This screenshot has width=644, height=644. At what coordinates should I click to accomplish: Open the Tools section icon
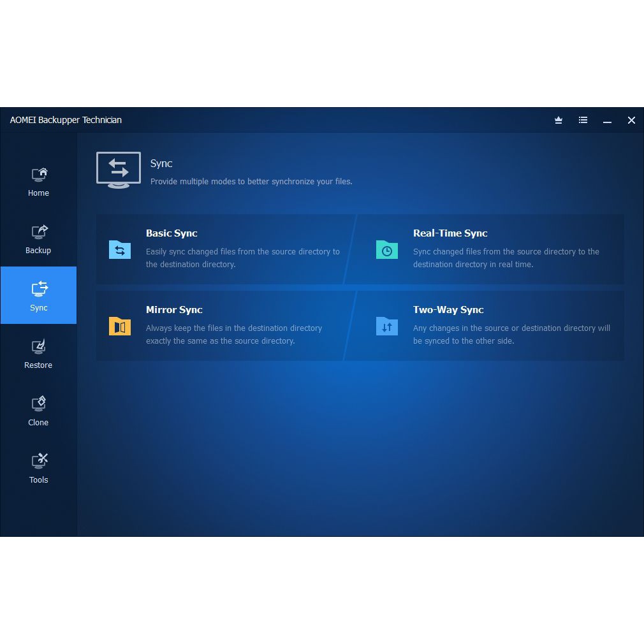click(39, 461)
